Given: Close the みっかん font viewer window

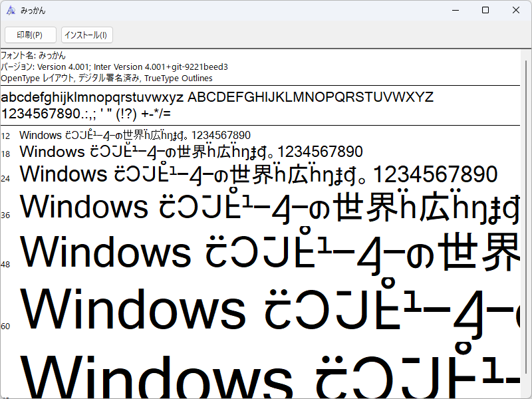Looking at the screenshot, I should pos(516,10).
